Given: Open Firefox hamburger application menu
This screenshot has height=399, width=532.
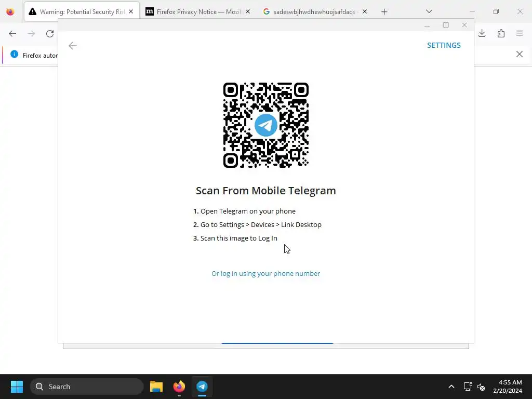Looking at the screenshot, I should pos(520,33).
